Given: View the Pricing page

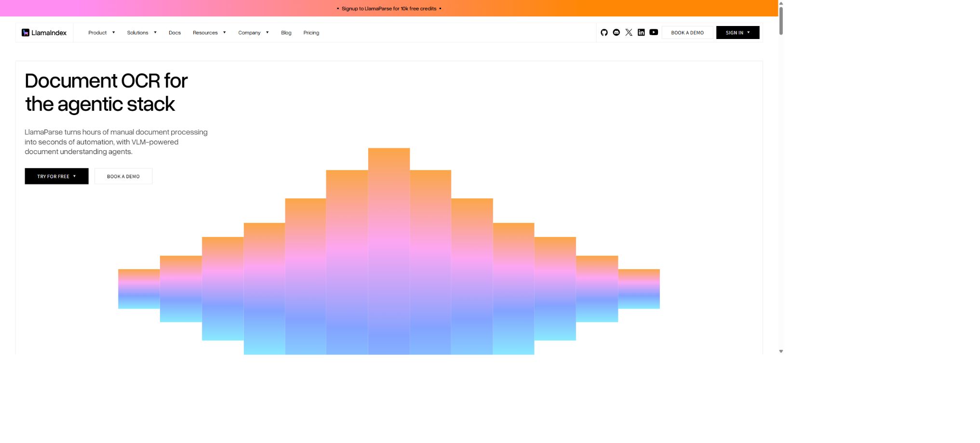Looking at the screenshot, I should click(311, 33).
